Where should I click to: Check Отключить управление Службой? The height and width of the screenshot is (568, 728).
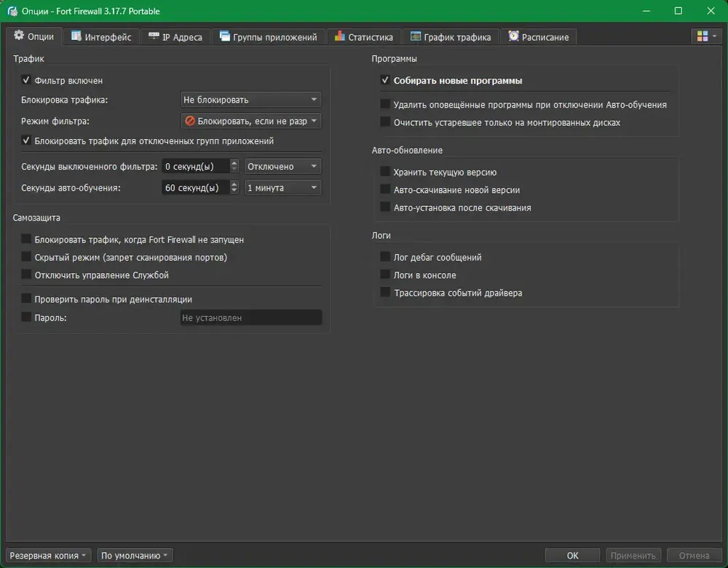[26, 274]
